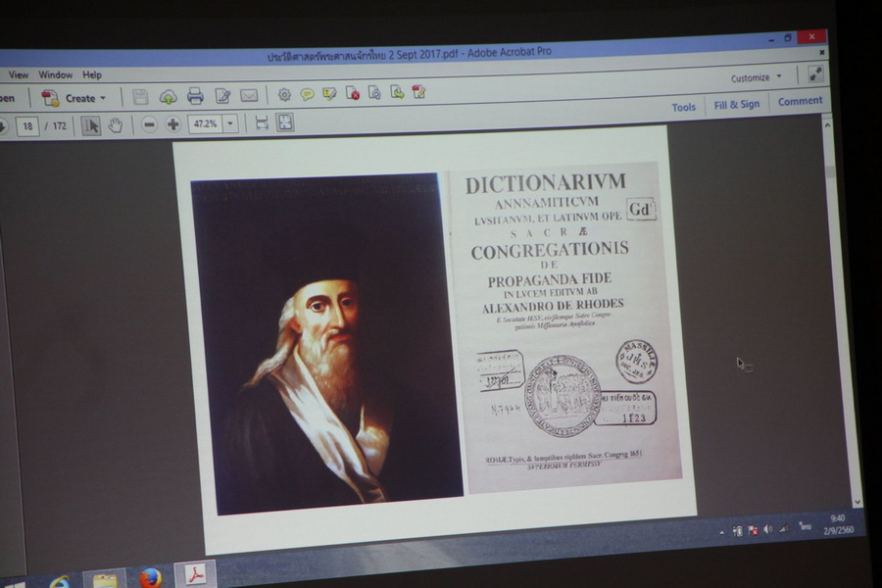
Task: Close the document with small x
Action: [x=822, y=52]
